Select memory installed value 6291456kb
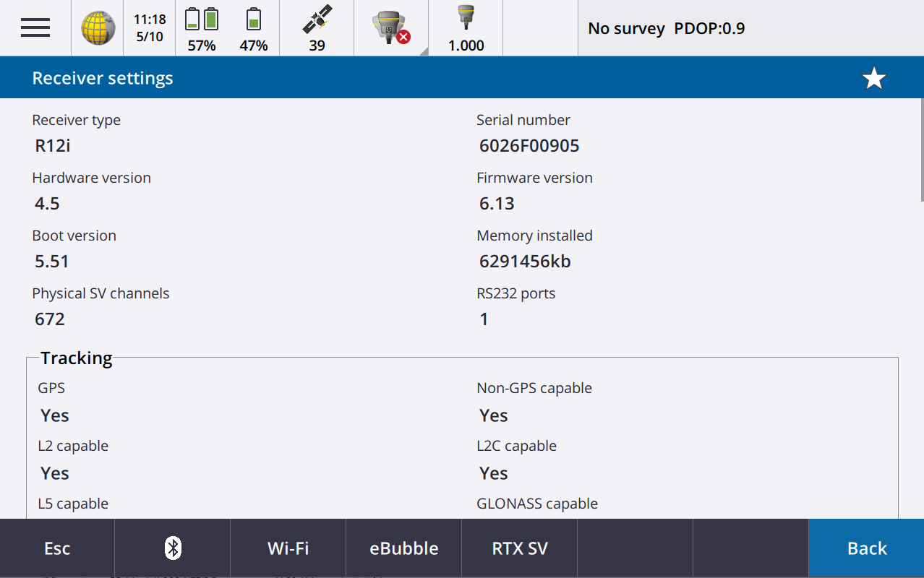This screenshot has height=578, width=924. coord(525,262)
